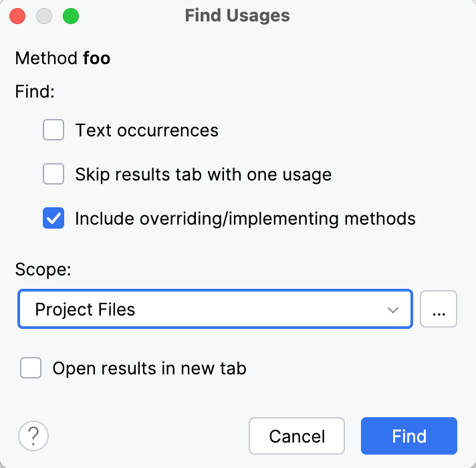
Task: Click the chevron arrow of Scope dropdown
Action: 392,310
